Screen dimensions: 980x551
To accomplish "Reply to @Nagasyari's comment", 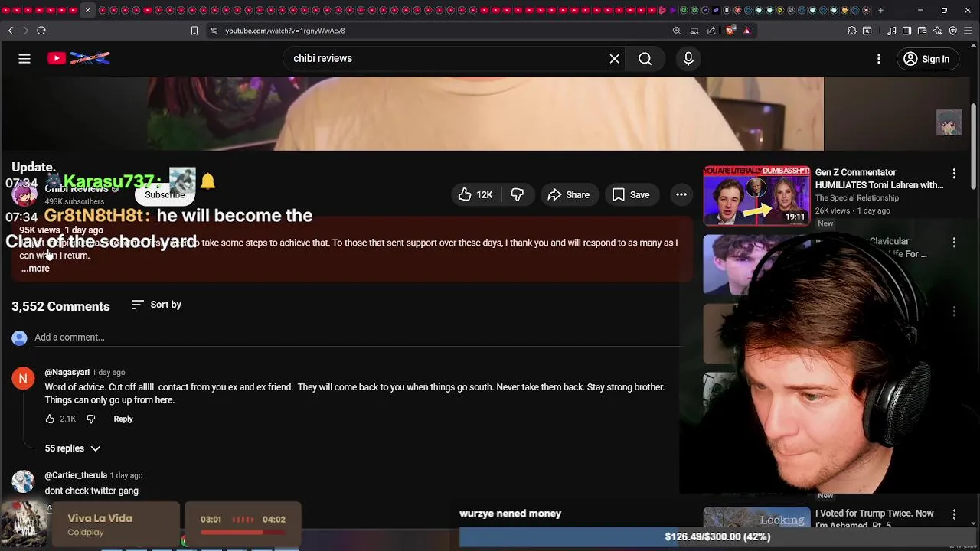I will pyautogui.click(x=123, y=419).
